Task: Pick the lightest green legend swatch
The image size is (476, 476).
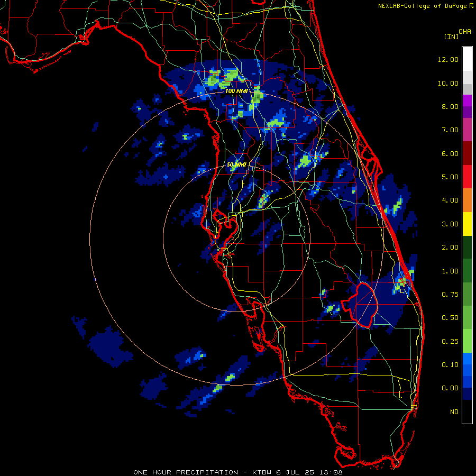Action: [x=467, y=341]
